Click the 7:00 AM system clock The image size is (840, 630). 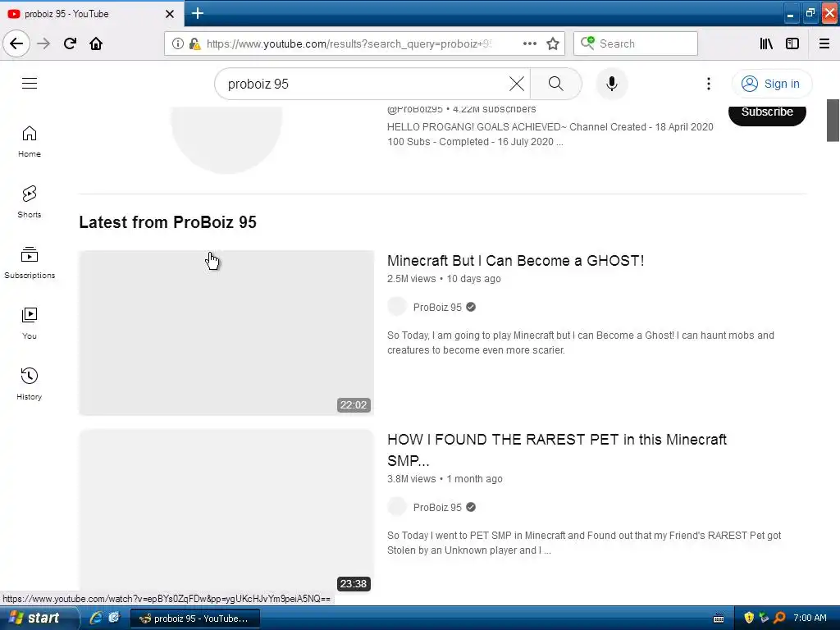tap(810, 618)
